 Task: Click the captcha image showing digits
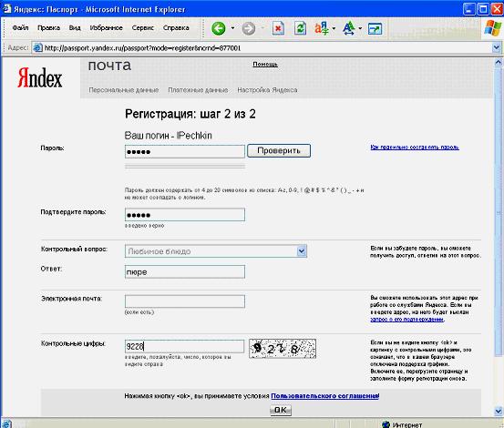point(283,349)
